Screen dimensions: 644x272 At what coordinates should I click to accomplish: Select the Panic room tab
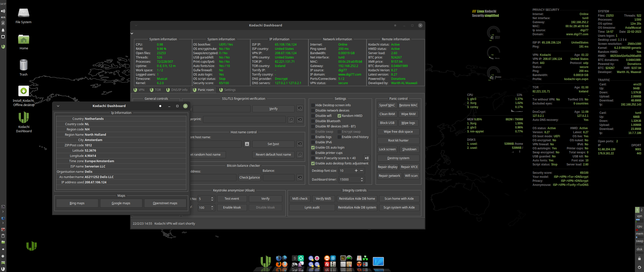coord(203,90)
